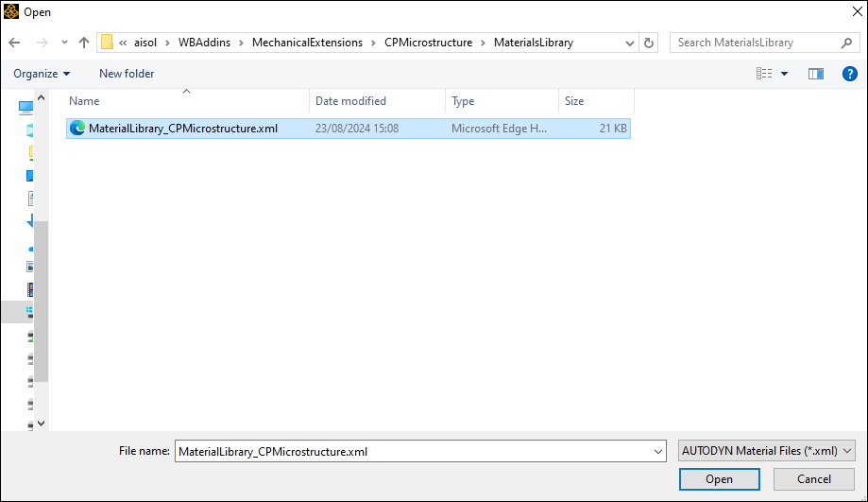Open the recent locations dropdown arrow
868x502 pixels.
(65, 43)
